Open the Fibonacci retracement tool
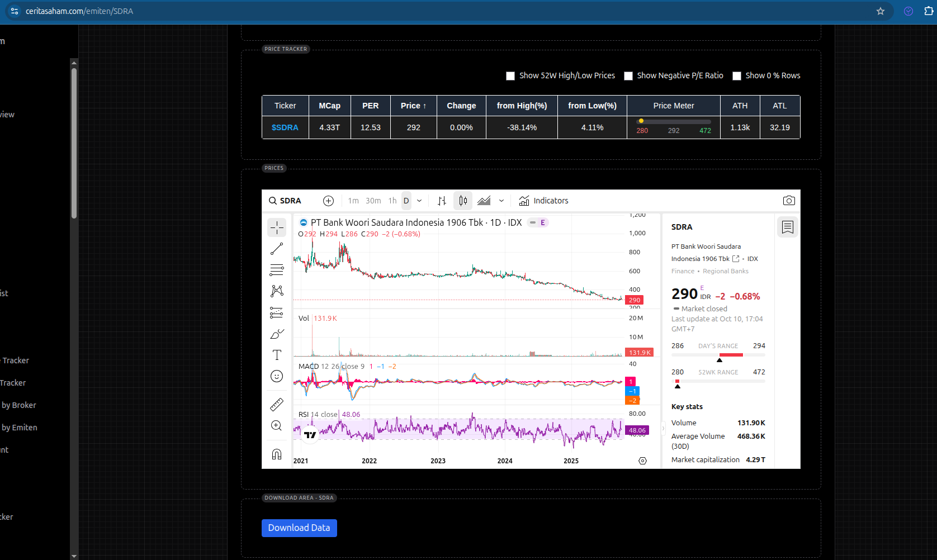937x560 pixels. (x=277, y=270)
